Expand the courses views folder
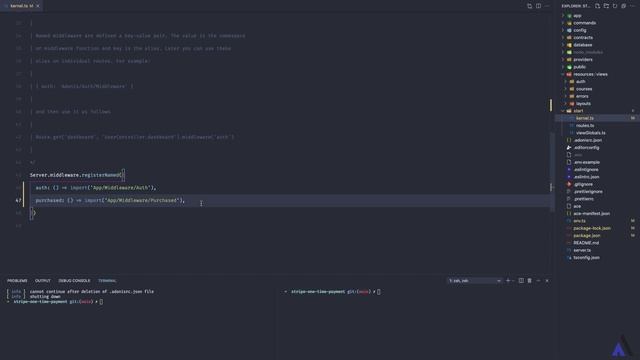Viewport: 640px width, 360px height. pos(584,89)
